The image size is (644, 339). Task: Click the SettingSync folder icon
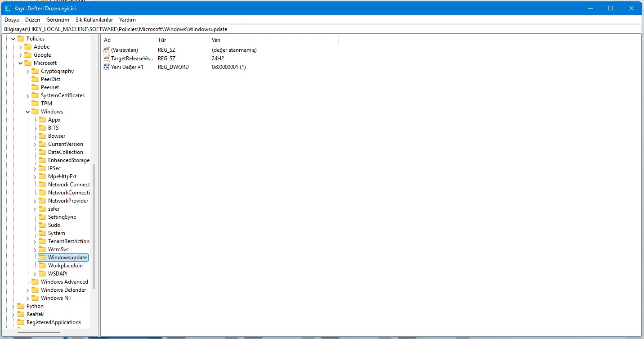pos(42,217)
